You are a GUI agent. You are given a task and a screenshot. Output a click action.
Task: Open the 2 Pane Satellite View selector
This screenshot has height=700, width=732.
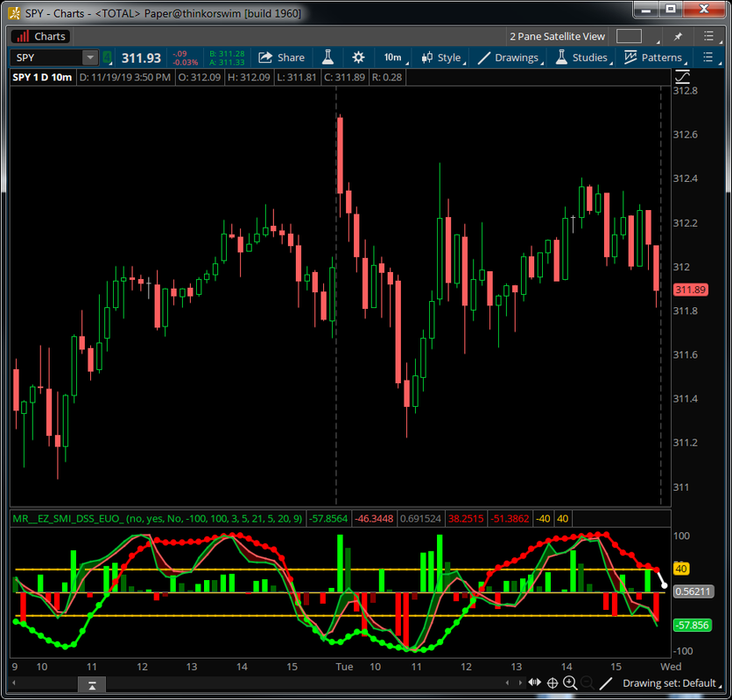coord(557,37)
